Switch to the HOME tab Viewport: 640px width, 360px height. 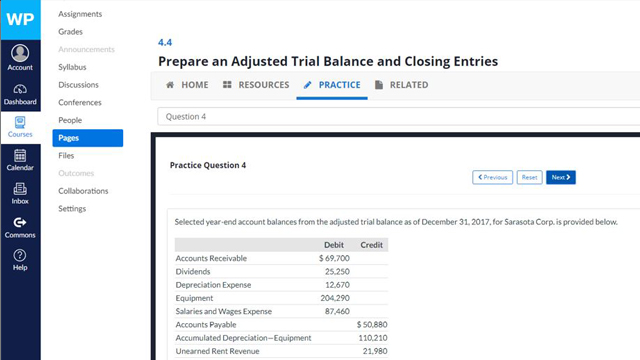click(187, 85)
